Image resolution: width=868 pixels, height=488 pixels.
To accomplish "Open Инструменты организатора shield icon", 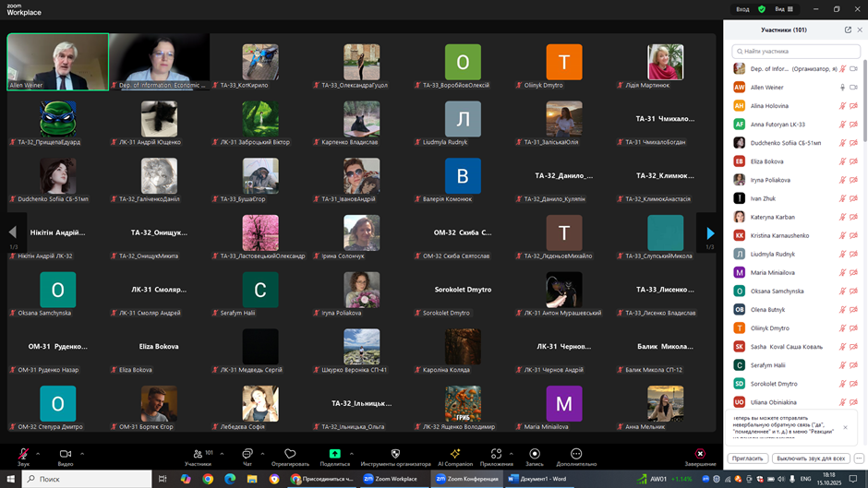I will point(395,454).
